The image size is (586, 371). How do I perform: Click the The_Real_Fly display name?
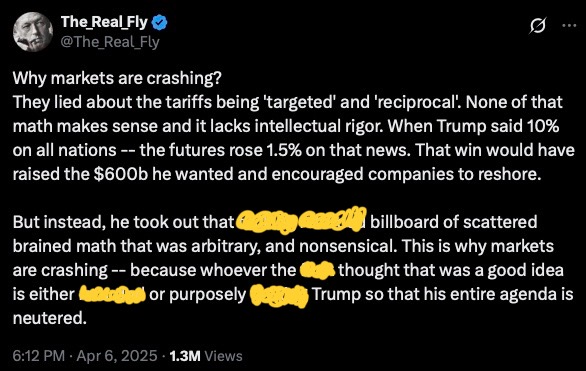(104, 22)
